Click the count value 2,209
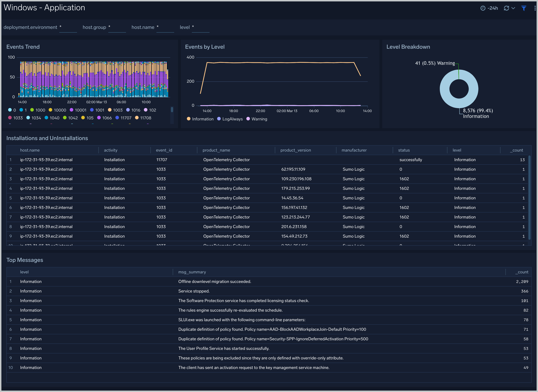Image resolution: width=538 pixels, height=392 pixels. [522, 282]
